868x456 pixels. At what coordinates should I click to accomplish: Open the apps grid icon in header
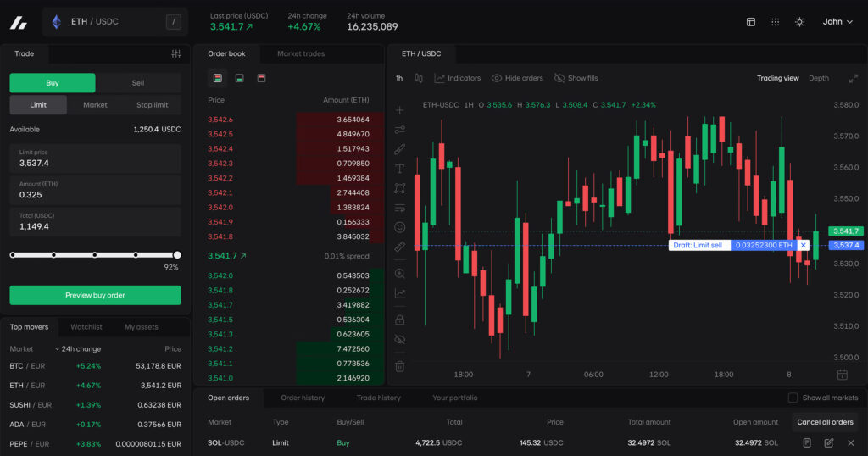coord(775,22)
